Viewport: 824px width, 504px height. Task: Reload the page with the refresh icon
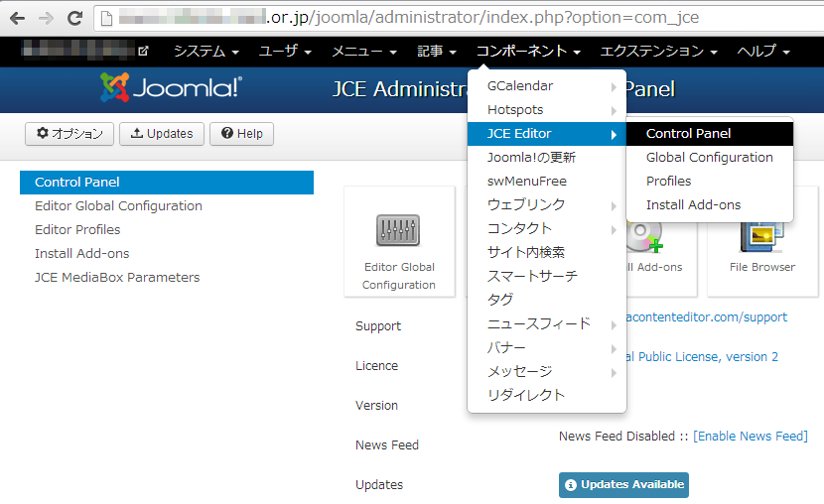74,18
